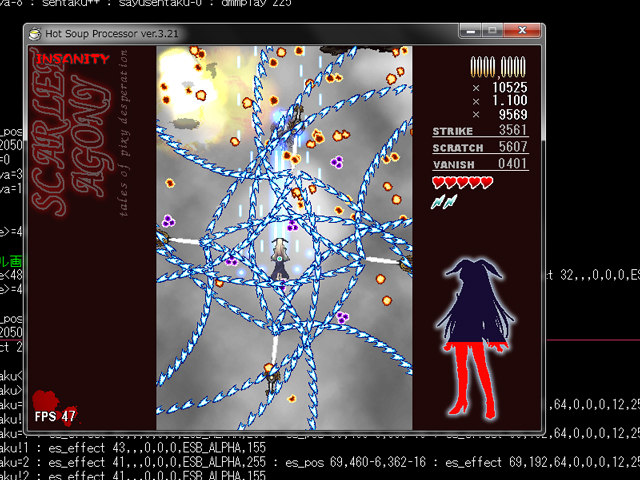Click the score display 0000,0000
Viewport: 640px width, 480px height.
(498, 67)
